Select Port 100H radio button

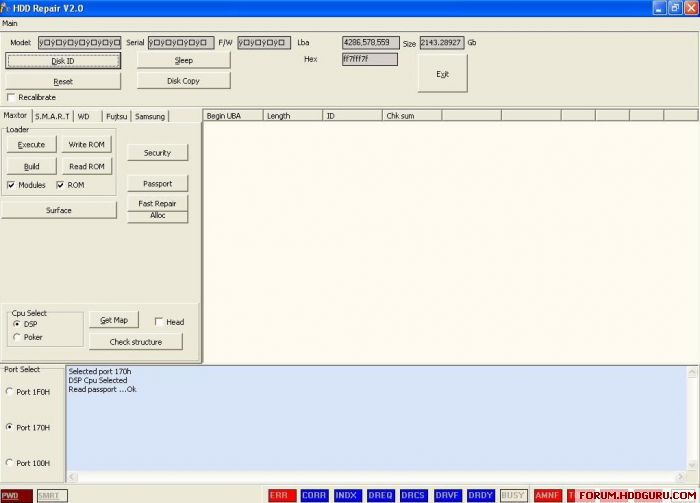pyautogui.click(x=9, y=463)
